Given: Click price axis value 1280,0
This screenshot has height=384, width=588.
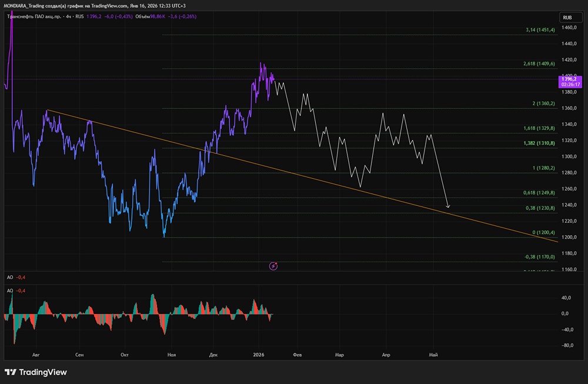Looking at the screenshot, I should (x=569, y=172).
